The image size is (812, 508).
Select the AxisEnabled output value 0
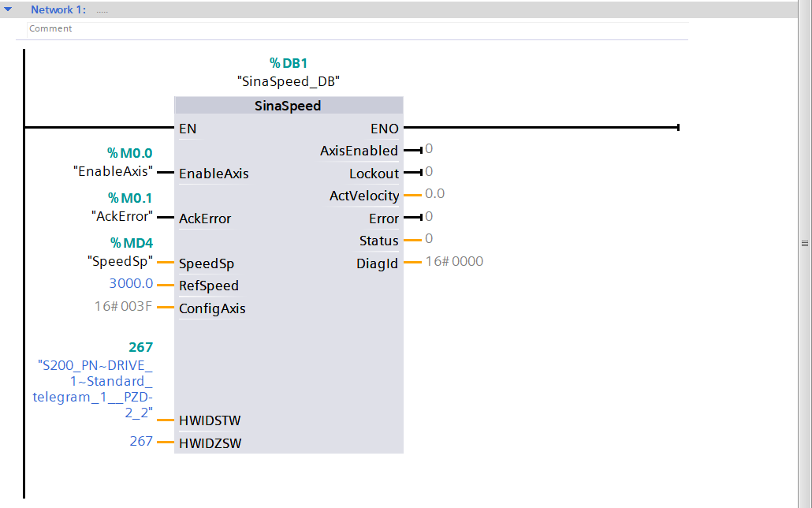click(x=429, y=149)
